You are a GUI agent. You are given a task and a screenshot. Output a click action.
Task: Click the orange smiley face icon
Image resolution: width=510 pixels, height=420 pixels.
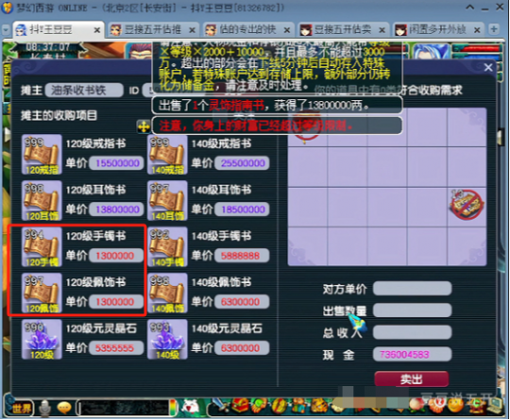[456, 406]
